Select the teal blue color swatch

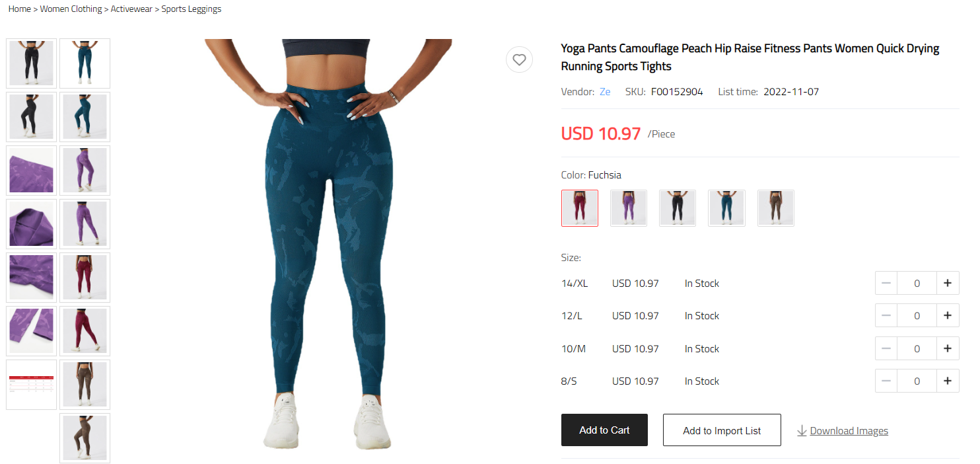click(x=726, y=208)
